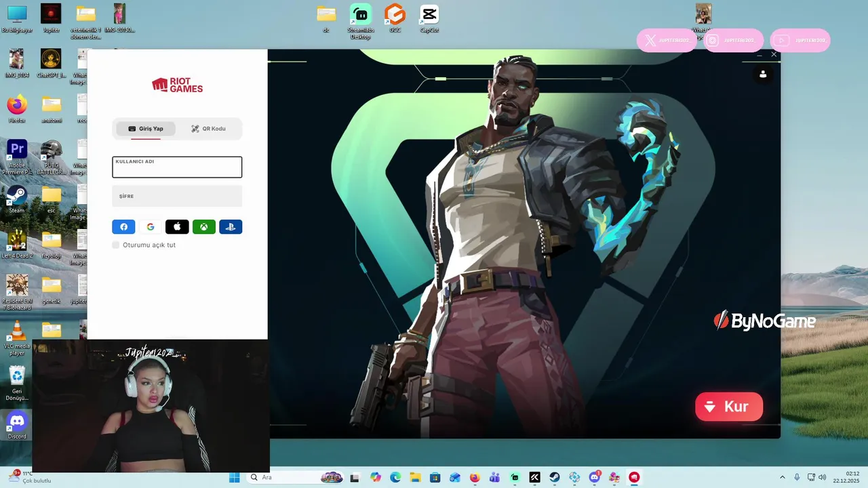Screen dimensions: 868x488
Task: Launch Discord from the desktop
Action: point(17,425)
